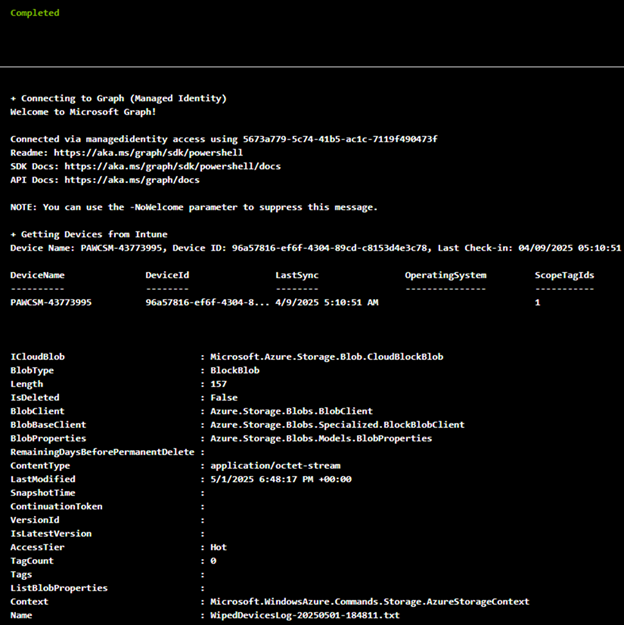The image size is (624, 625).
Task: Click the Getting Devices from Intune line
Action: [x=89, y=234]
